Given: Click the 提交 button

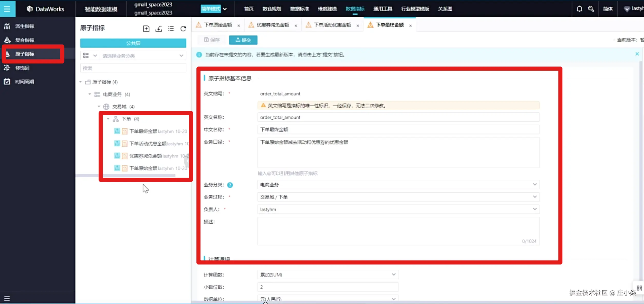Looking at the screenshot, I should coord(243,40).
